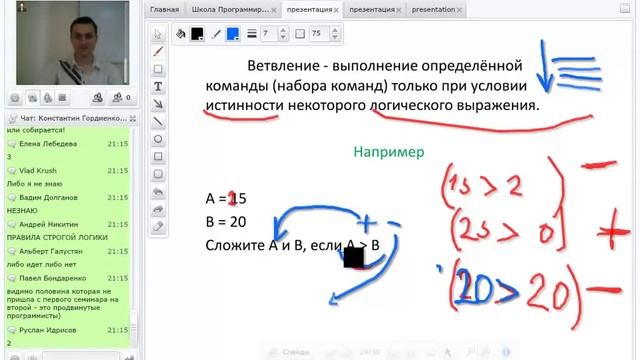The height and width of the screenshot is (360, 640).
Task: Select the rounded rectangle tool
Action: pos(158,174)
